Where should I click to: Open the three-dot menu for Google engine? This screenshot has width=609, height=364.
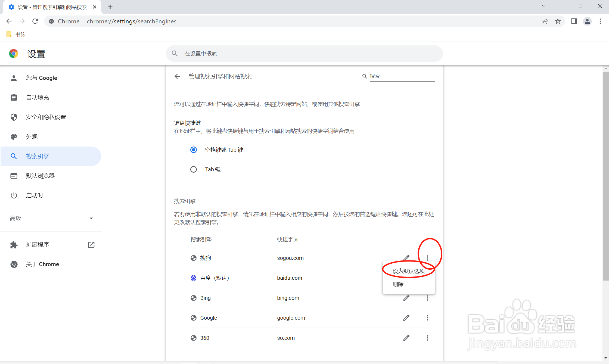tap(427, 318)
